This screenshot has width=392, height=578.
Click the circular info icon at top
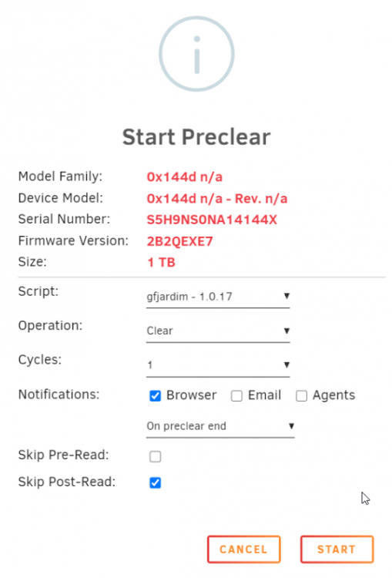point(196,54)
